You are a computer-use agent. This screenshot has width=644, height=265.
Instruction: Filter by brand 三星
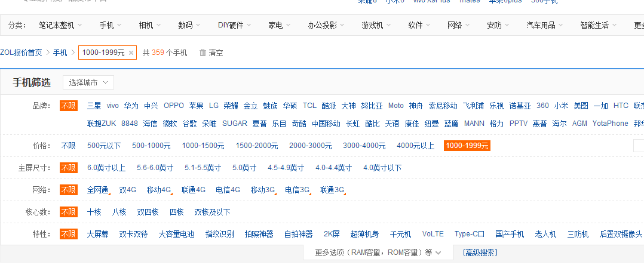click(94, 106)
